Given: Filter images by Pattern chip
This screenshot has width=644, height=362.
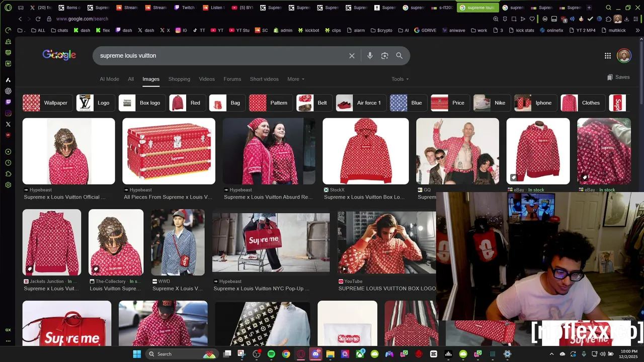Looking at the screenshot, I should coord(271,103).
